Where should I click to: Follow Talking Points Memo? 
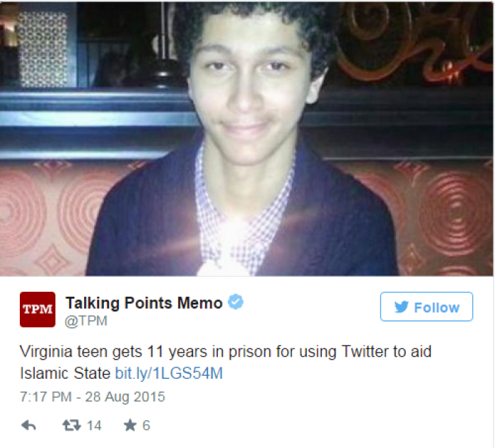point(426,307)
